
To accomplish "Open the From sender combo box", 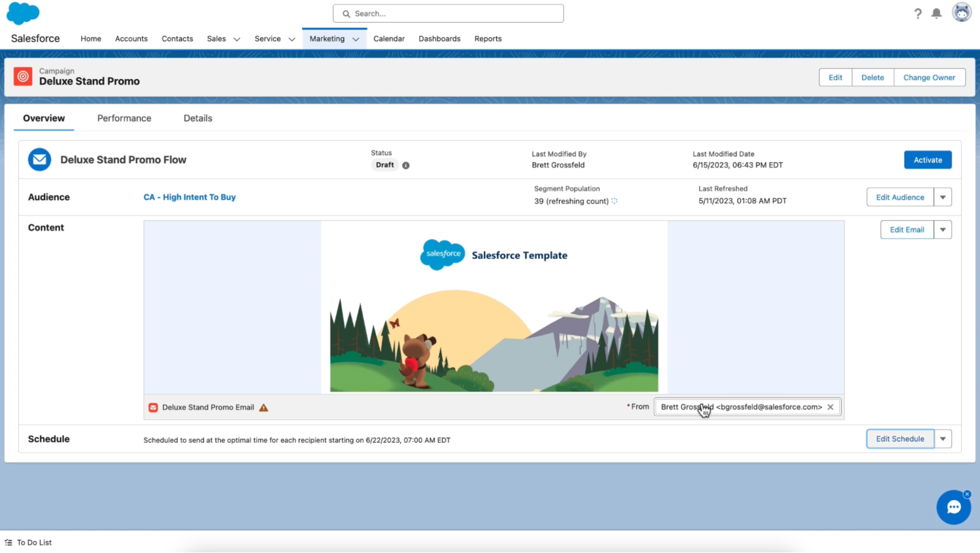I will pyautogui.click(x=747, y=407).
